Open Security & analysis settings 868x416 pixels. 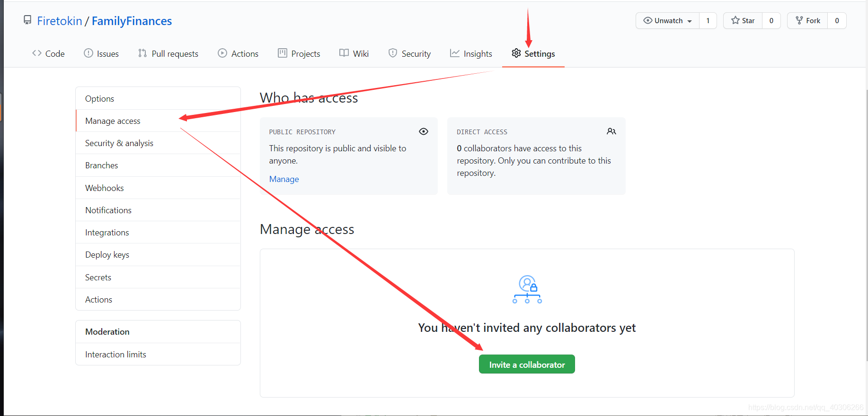click(x=158, y=143)
